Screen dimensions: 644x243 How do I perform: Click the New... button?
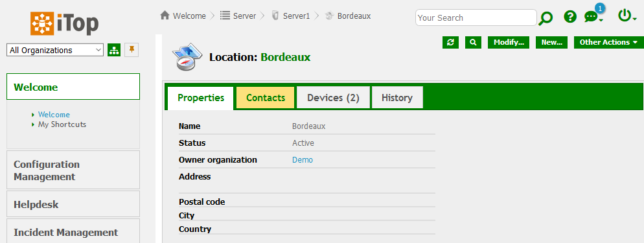click(x=551, y=42)
